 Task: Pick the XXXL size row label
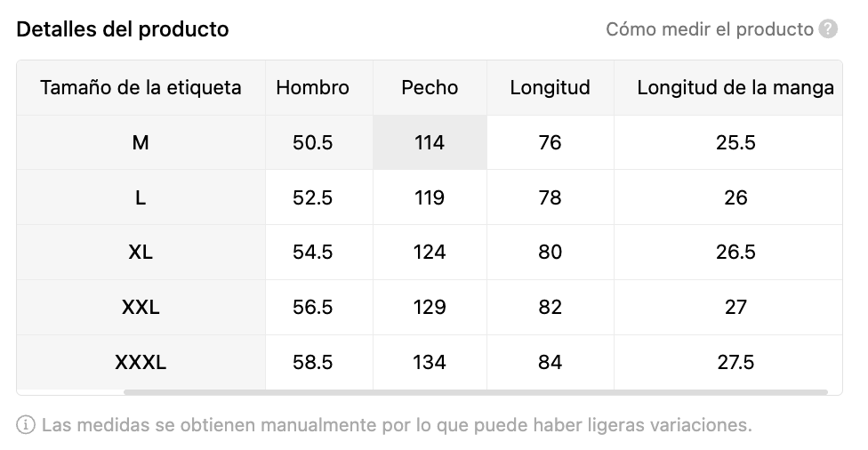[141, 363]
